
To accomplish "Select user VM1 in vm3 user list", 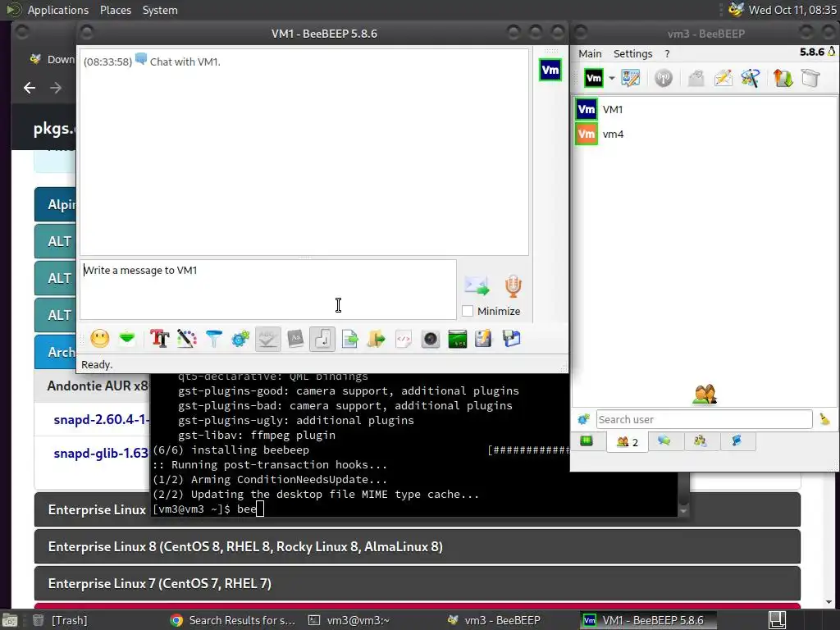I will tap(705, 109).
